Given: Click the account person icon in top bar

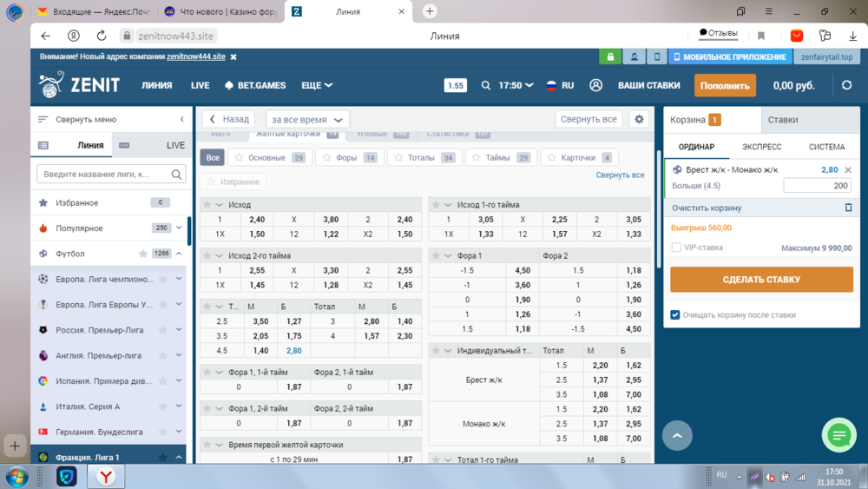Looking at the screenshot, I should [634, 56].
